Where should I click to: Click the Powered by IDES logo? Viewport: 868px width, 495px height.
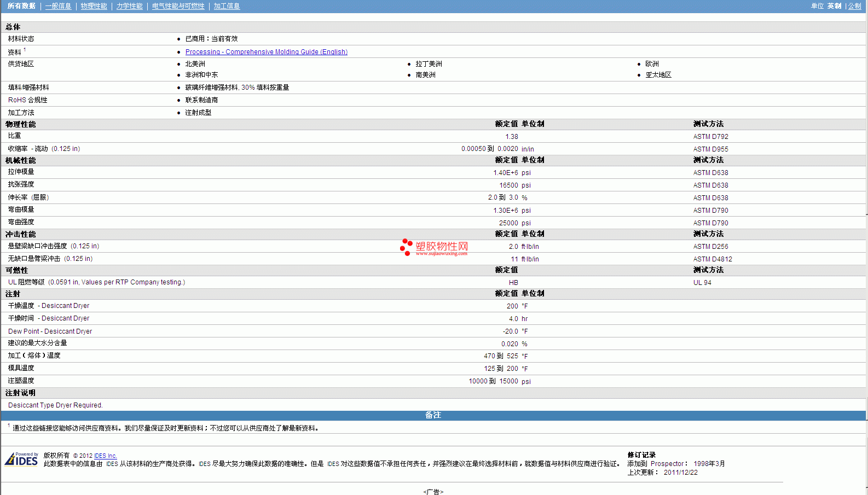[x=21, y=459]
